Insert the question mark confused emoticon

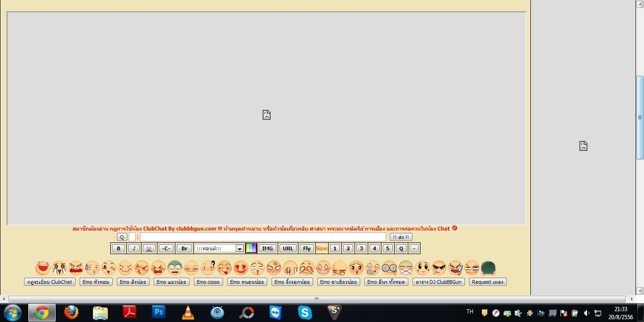[208, 268]
